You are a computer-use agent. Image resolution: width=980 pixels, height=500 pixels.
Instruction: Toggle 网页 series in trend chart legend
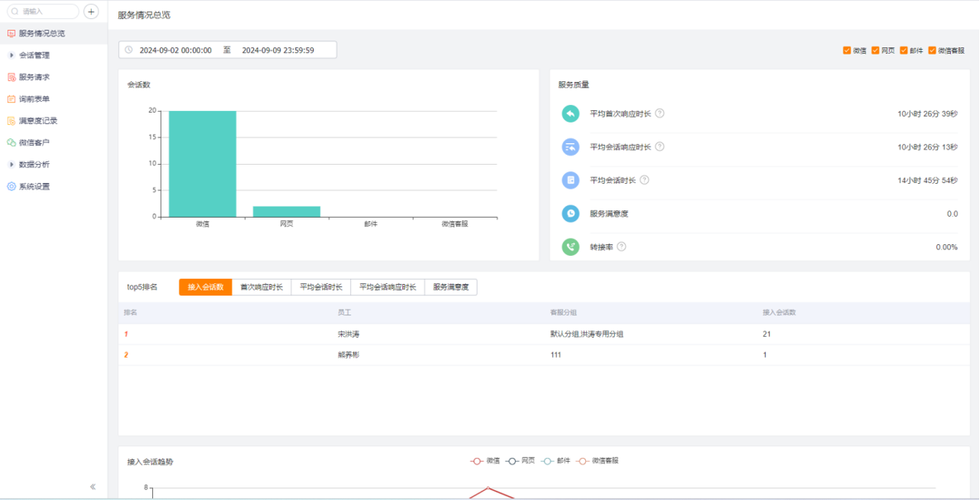[x=521, y=461]
